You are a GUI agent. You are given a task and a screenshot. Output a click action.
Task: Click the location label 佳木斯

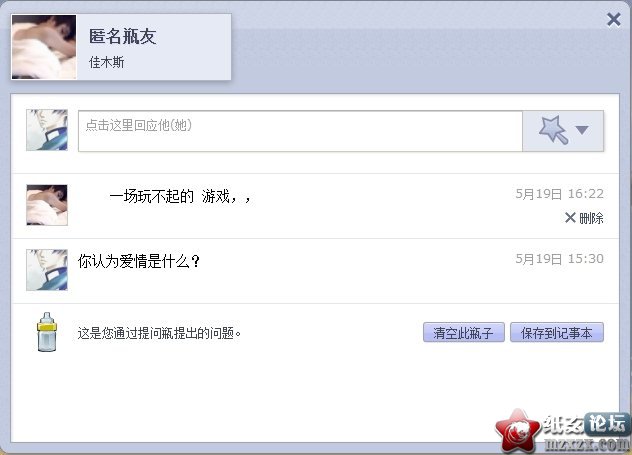coord(106,62)
